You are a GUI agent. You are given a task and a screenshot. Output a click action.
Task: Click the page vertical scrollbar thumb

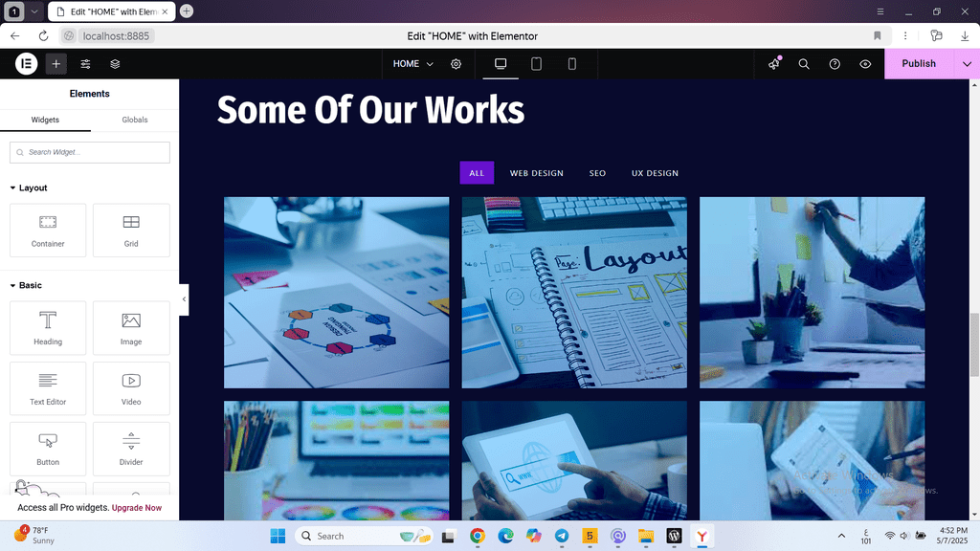coord(974,344)
